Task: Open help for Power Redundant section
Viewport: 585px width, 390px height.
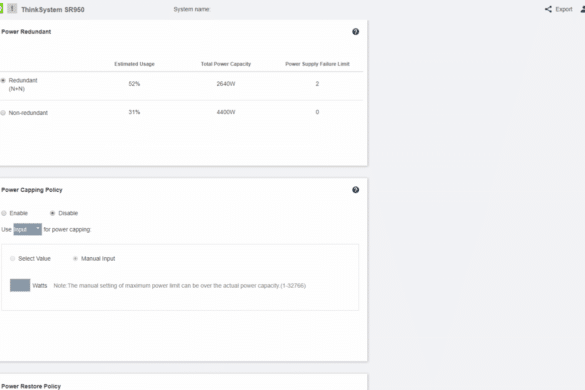Action: click(x=356, y=32)
